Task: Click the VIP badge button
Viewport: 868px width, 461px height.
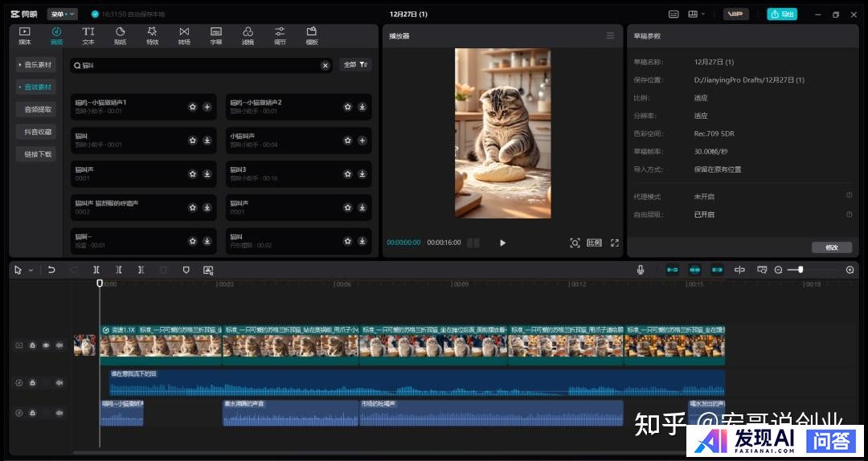Action: (x=735, y=14)
